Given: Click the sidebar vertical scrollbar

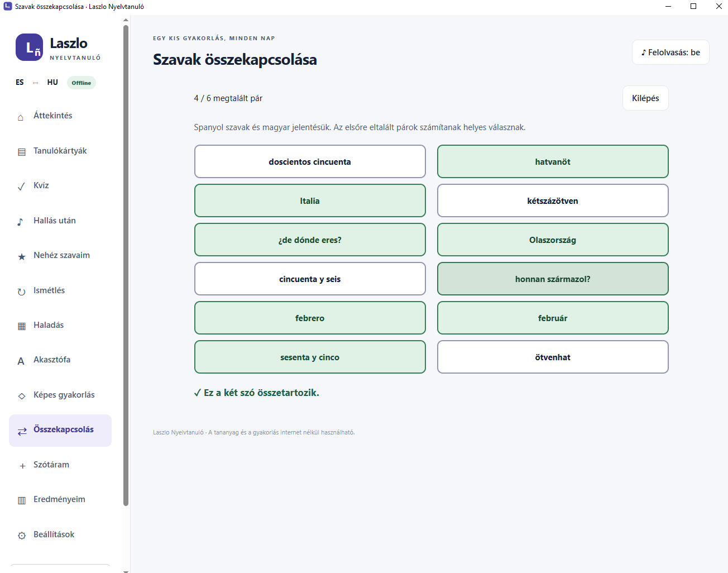Looking at the screenshot, I should tap(126, 265).
